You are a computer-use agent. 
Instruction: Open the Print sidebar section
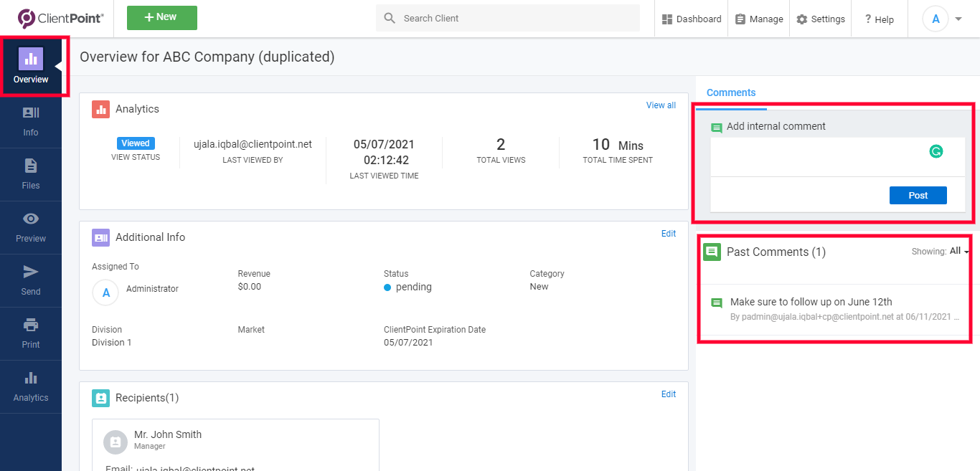pos(31,334)
